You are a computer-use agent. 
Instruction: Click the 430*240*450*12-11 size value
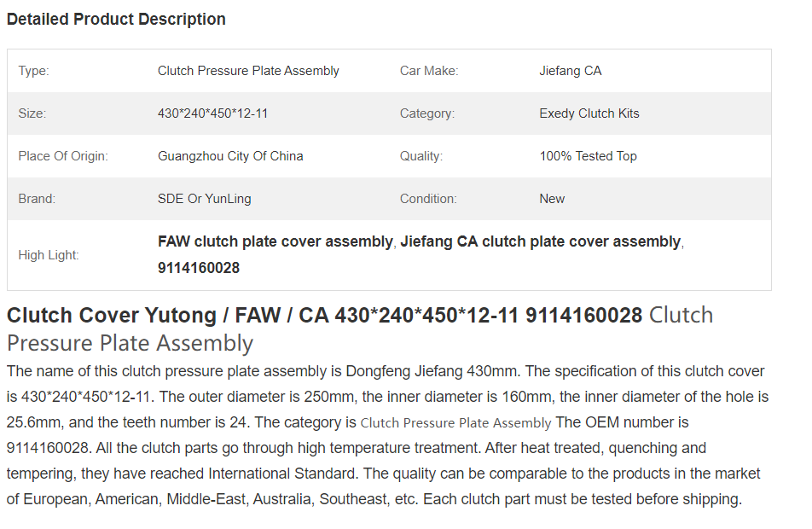click(212, 113)
